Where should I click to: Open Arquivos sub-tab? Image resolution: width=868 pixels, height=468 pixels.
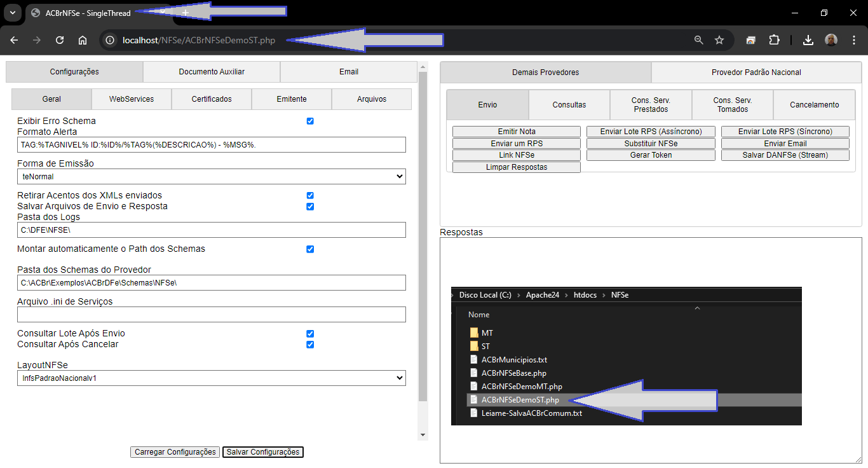pos(372,99)
